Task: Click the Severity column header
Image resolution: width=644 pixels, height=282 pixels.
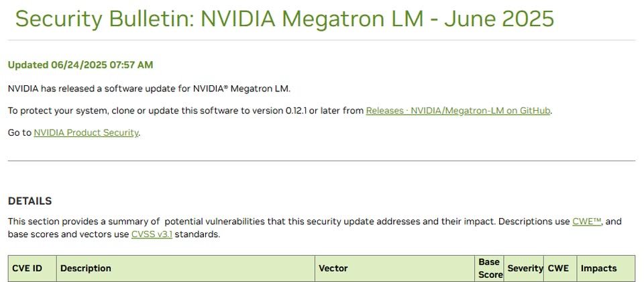Action: (524, 269)
